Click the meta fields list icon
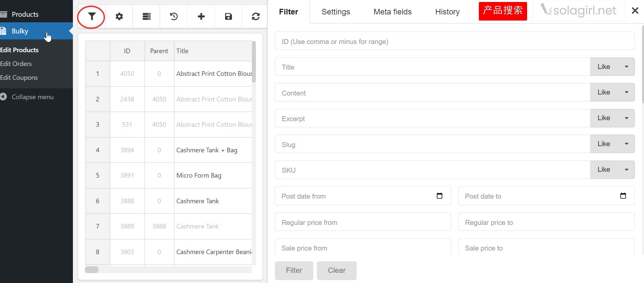 click(146, 16)
